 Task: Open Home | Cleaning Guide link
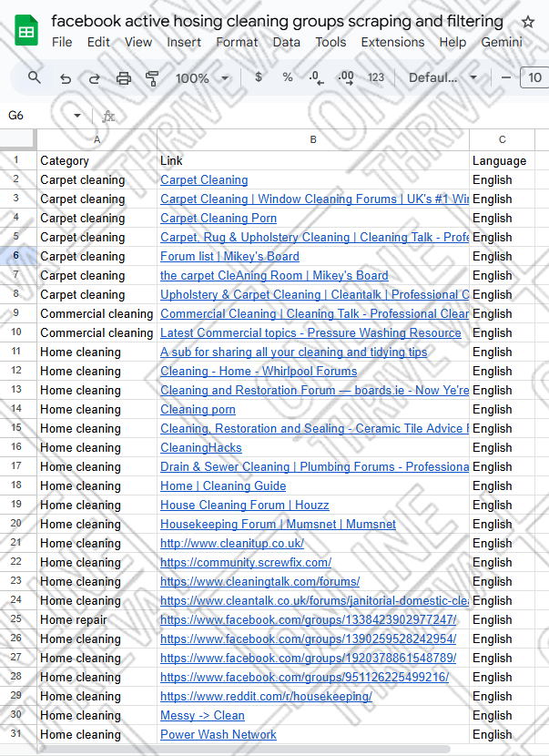pyautogui.click(x=223, y=485)
